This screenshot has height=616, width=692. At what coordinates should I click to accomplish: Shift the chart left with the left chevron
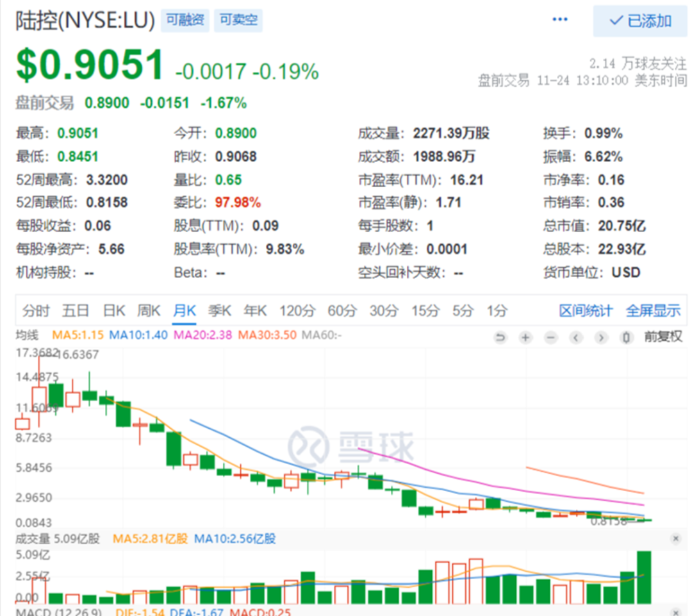[575, 338]
